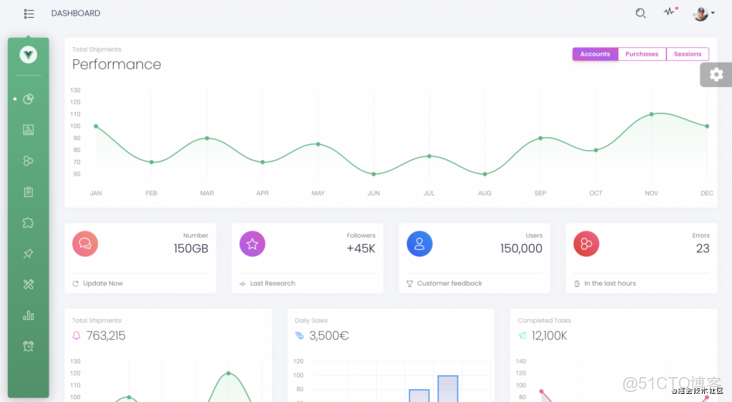Select the Accounts chart tab
732x402 pixels.
click(595, 54)
